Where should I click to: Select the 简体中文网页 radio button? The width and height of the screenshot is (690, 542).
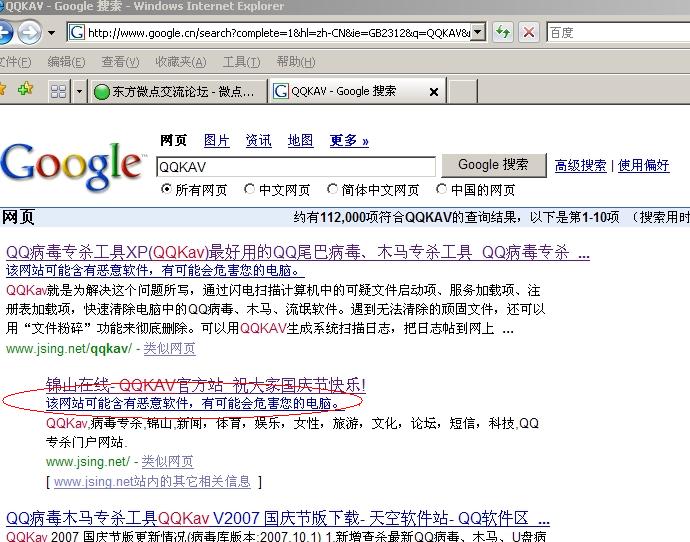point(332,189)
